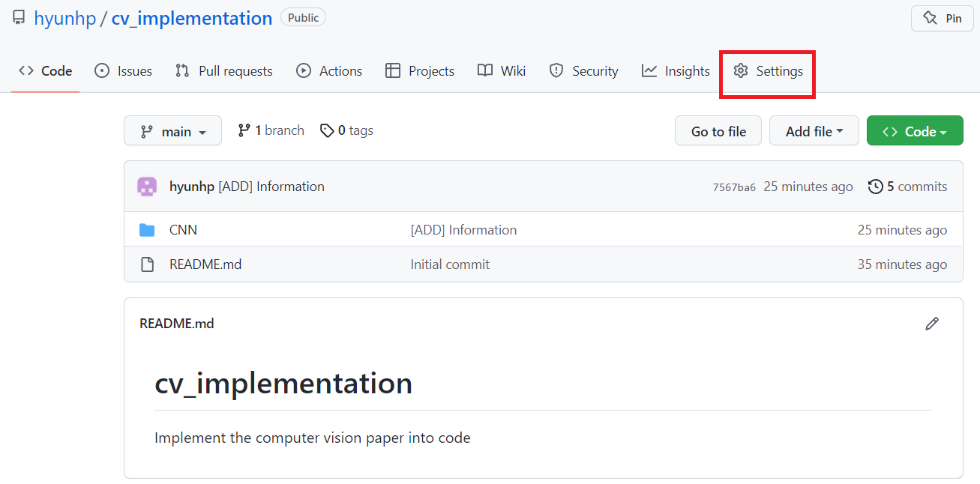Expand the green Code dropdown button
Screen dimensions: 980x484
(x=915, y=131)
